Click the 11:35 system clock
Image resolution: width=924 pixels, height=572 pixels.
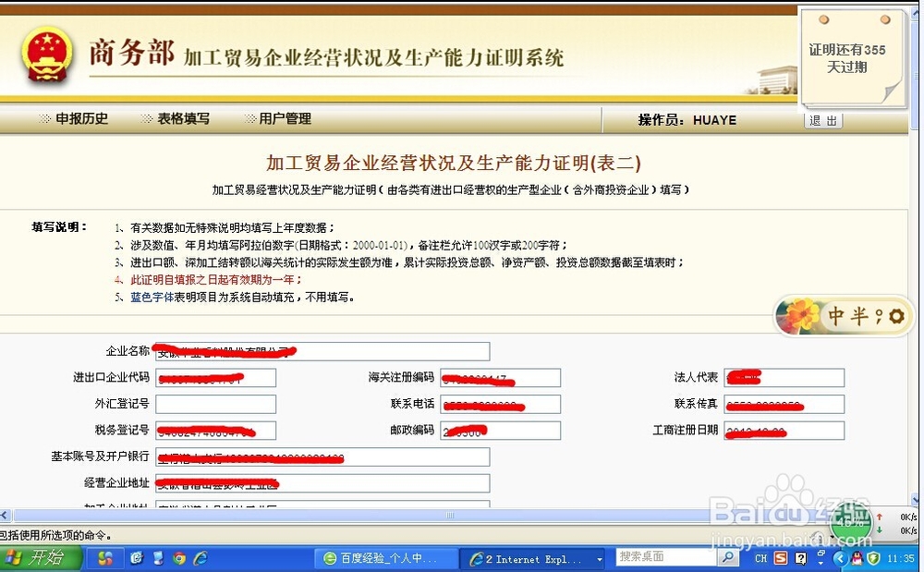click(x=901, y=558)
